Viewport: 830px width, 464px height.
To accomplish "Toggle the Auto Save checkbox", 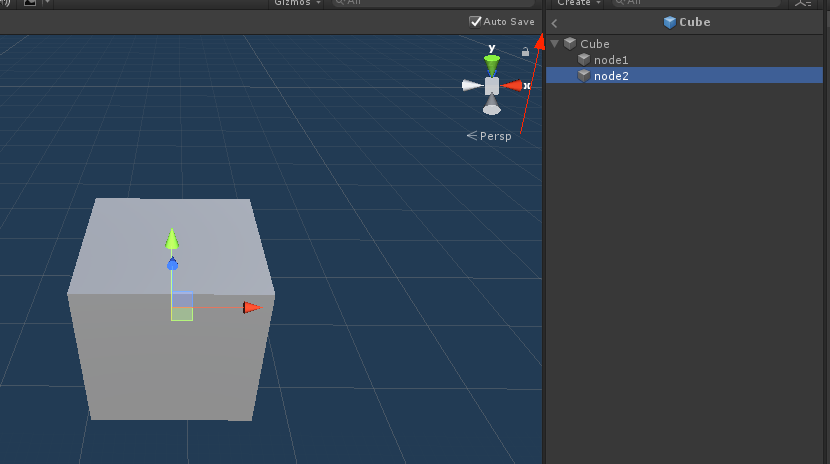I will tap(475, 21).
